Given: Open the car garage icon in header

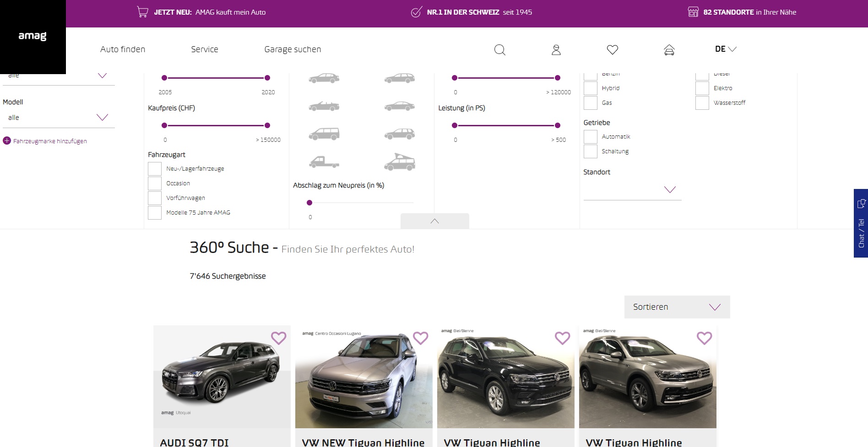Looking at the screenshot, I should tap(669, 50).
